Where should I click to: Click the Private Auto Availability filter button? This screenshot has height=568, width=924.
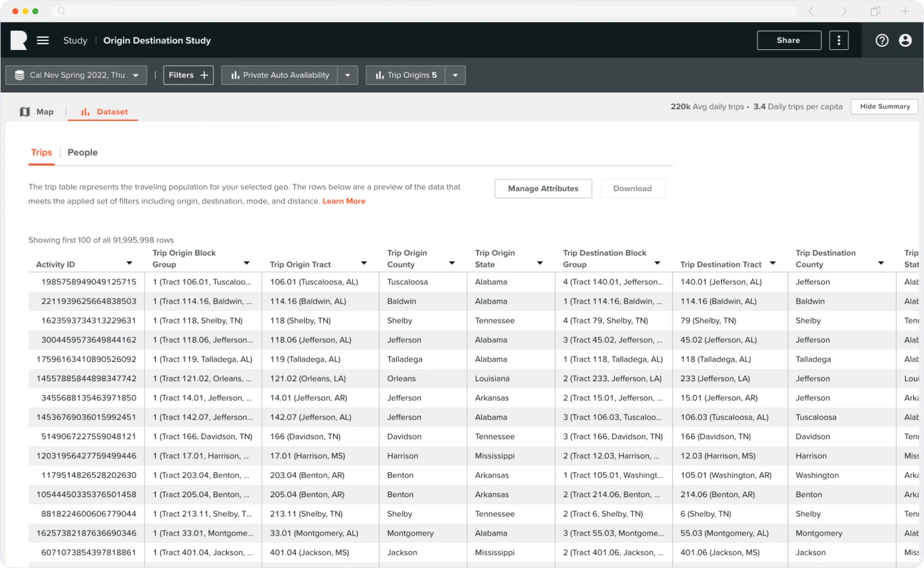[280, 75]
